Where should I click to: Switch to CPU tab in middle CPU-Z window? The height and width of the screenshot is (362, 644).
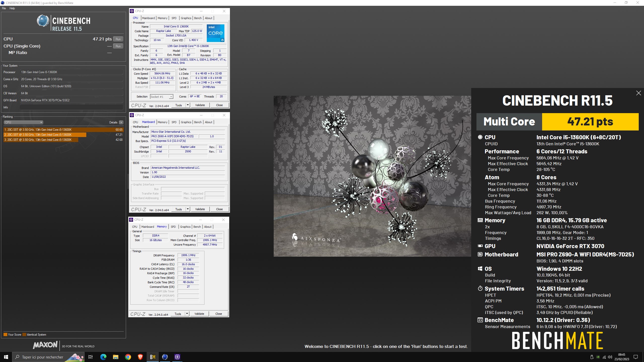(135, 122)
